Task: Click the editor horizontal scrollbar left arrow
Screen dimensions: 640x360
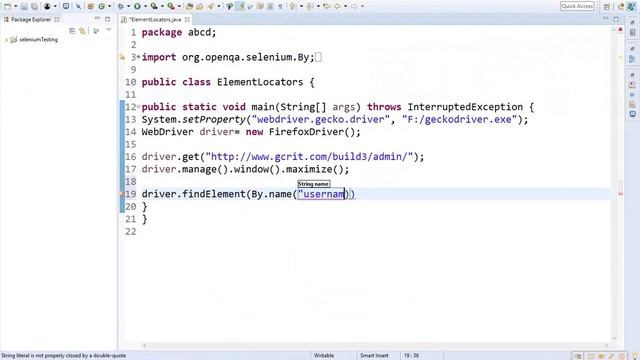Action: coord(144,346)
